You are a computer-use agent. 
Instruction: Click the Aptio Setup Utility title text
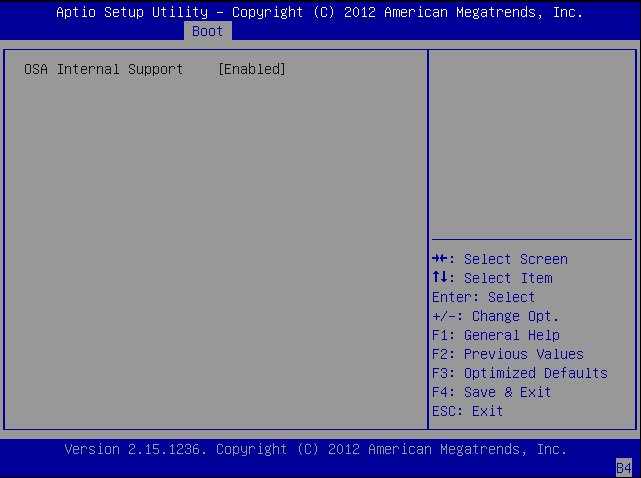click(319, 12)
